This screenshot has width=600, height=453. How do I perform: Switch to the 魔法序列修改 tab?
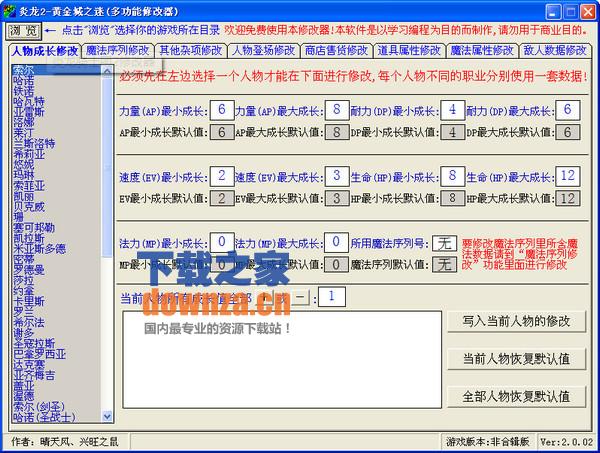(117, 51)
